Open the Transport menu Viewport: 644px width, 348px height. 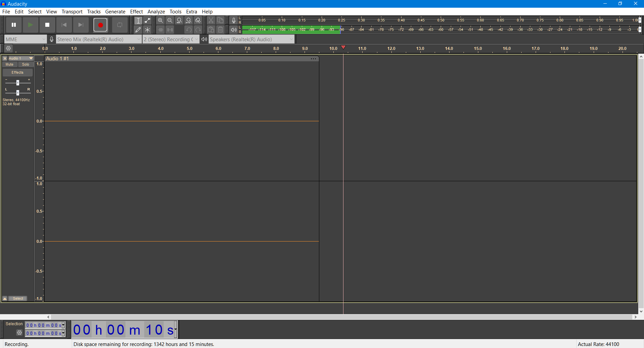(72, 11)
